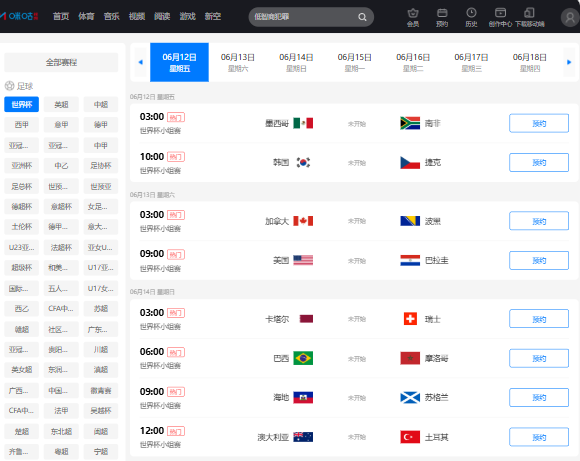Click the 下载移动端 download mobile icon
Viewport: 580px width, 461px height.
point(529,17)
